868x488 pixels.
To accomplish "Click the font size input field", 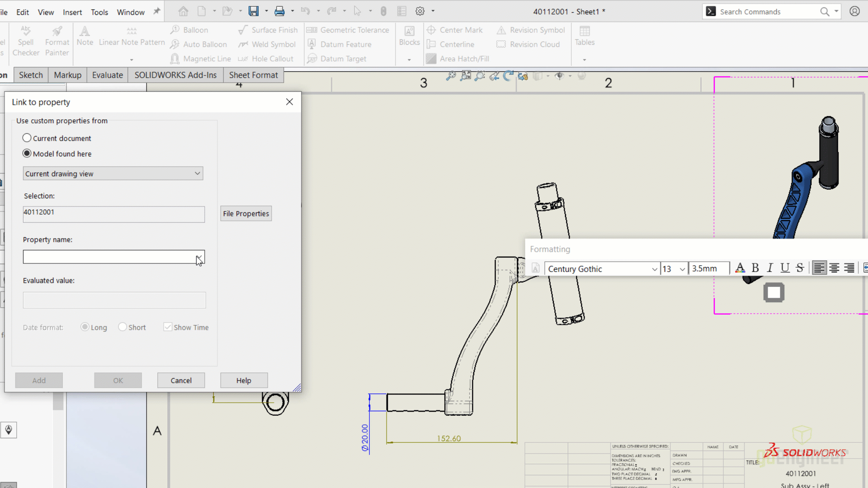I will pyautogui.click(x=668, y=268).
